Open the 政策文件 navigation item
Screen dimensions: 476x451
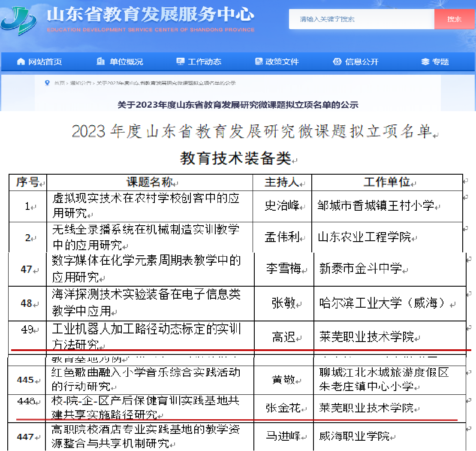point(282,62)
